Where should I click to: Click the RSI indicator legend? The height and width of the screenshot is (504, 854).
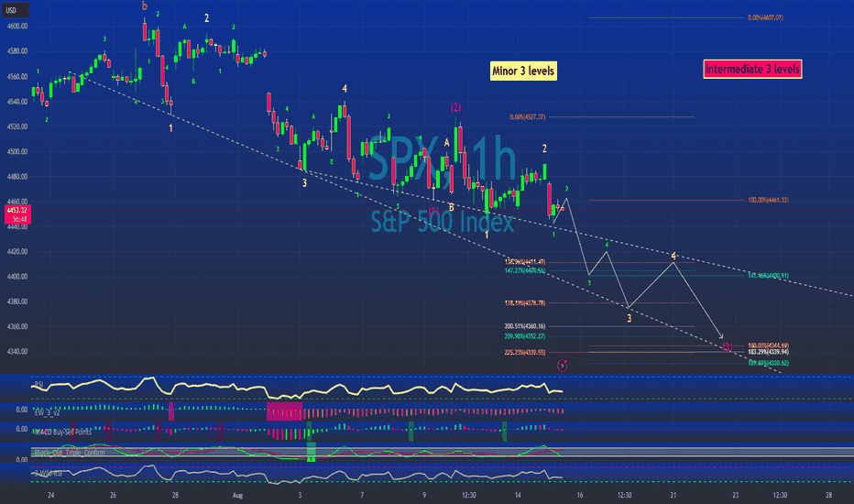39,385
